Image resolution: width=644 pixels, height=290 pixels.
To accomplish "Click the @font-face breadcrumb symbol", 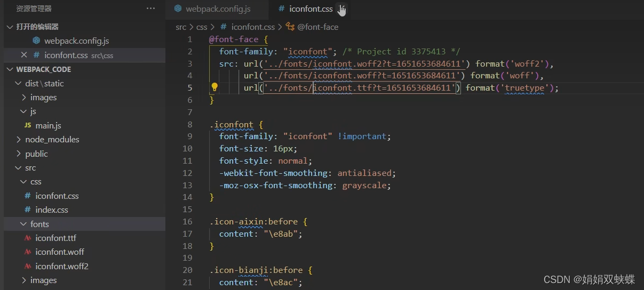I will (313, 27).
